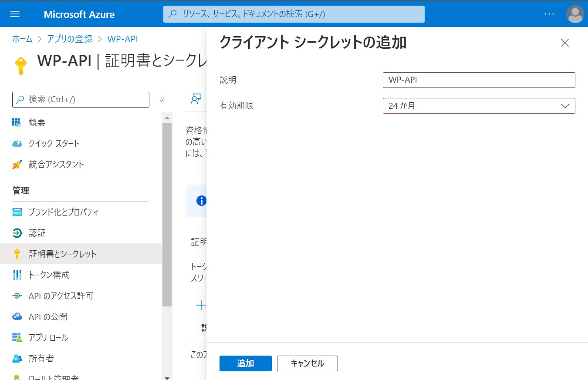The width and height of the screenshot is (588, 380).
Task: Open the user account avatar
Action: click(575, 14)
